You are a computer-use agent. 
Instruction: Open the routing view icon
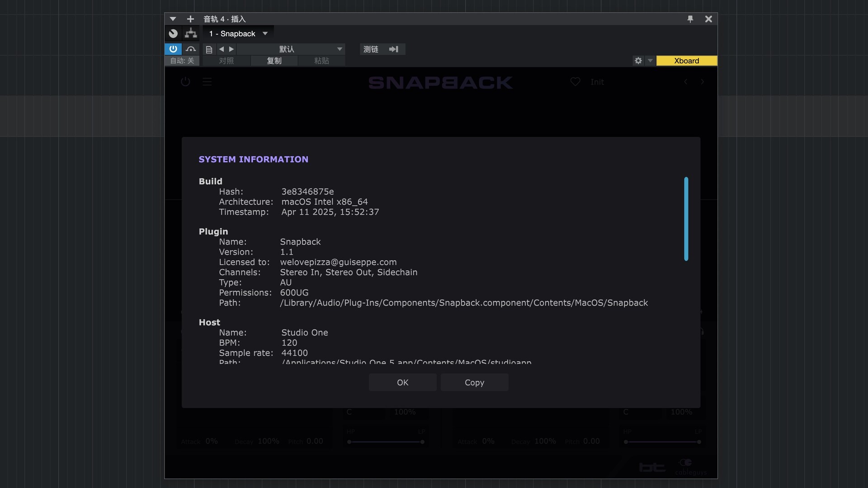pos(191,33)
